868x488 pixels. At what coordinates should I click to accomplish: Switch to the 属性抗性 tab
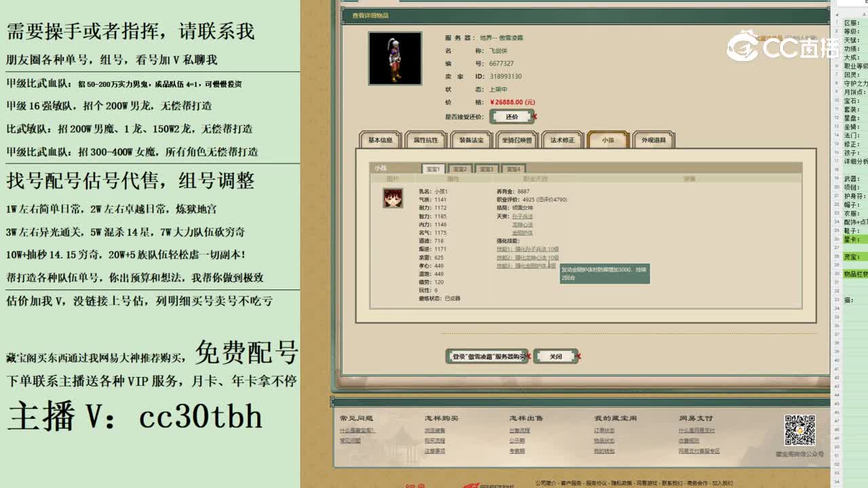tap(426, 140)
